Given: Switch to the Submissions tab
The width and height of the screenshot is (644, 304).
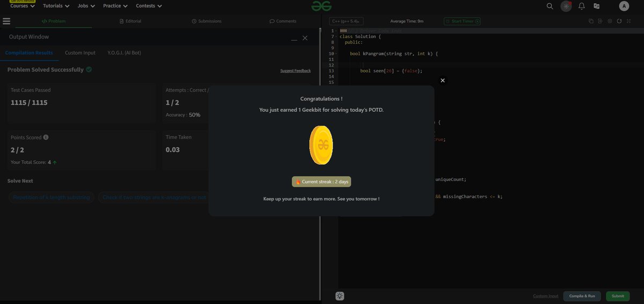Looking at the screenshot, I should point(207,21).
